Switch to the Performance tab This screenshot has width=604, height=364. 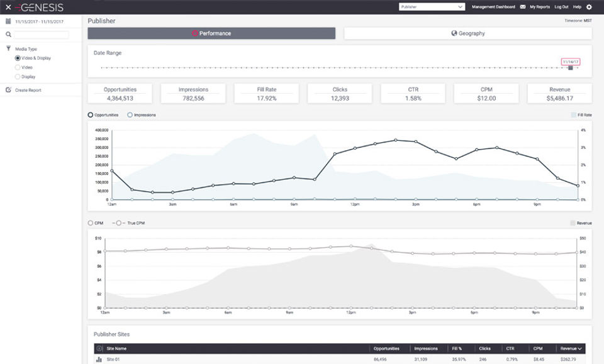pos(211,33)
